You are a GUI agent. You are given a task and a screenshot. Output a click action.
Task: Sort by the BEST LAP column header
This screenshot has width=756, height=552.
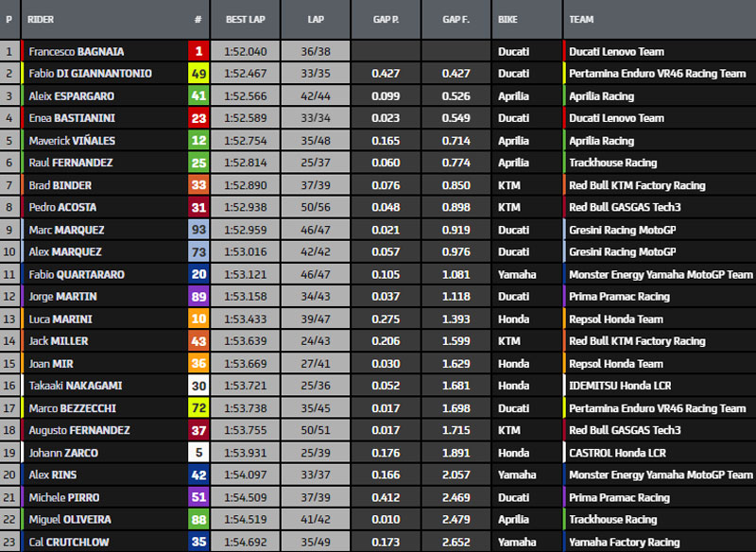coord(246,19)
